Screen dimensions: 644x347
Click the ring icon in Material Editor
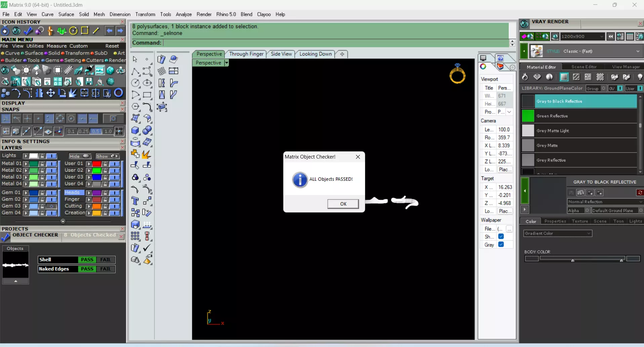pyautogui.click(x=525, y=77)
